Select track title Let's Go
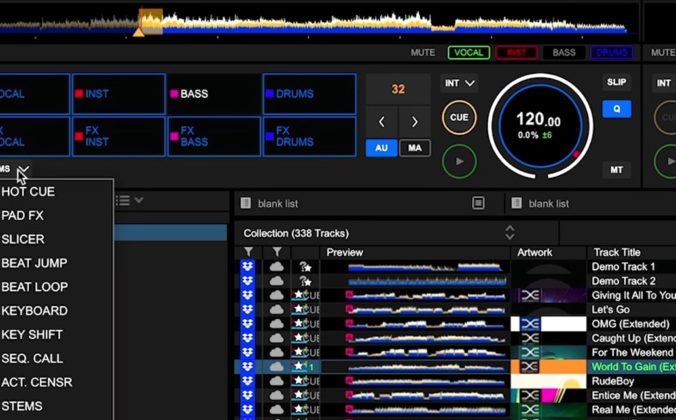Screen dimensions: 676x420 tap(610, 310)
